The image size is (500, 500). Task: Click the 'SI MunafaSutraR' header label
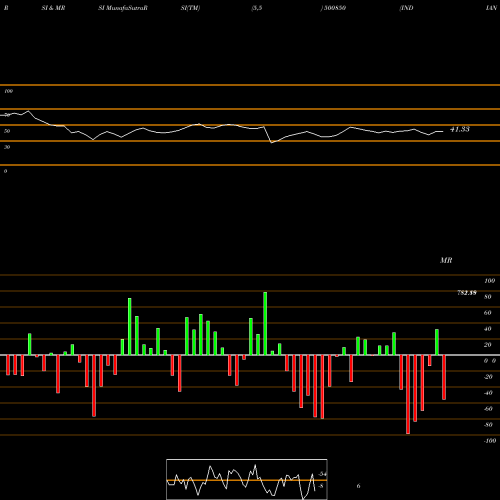tap(123, 8)
